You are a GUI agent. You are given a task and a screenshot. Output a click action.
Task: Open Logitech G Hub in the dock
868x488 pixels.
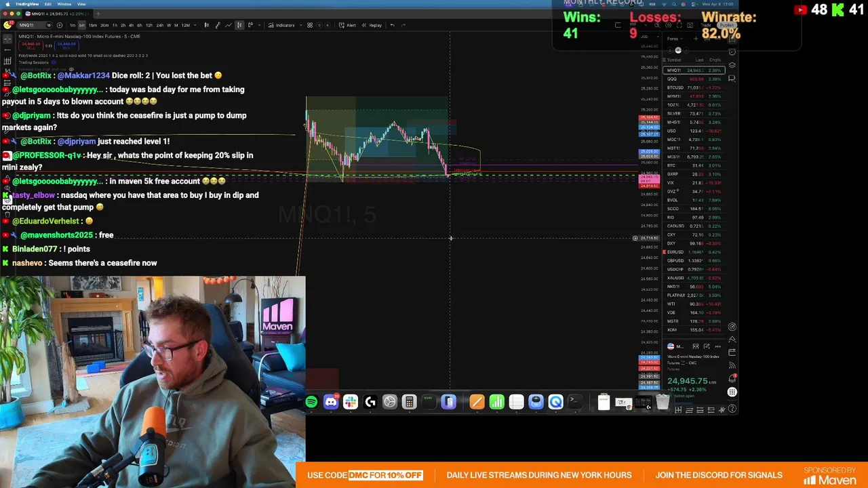tap(370, 403)
